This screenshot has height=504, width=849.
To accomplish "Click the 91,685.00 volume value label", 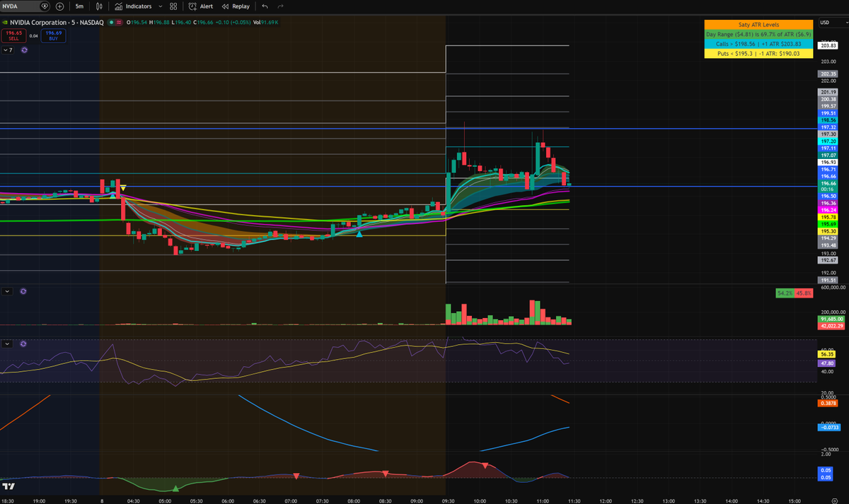I will pos(831,320).
